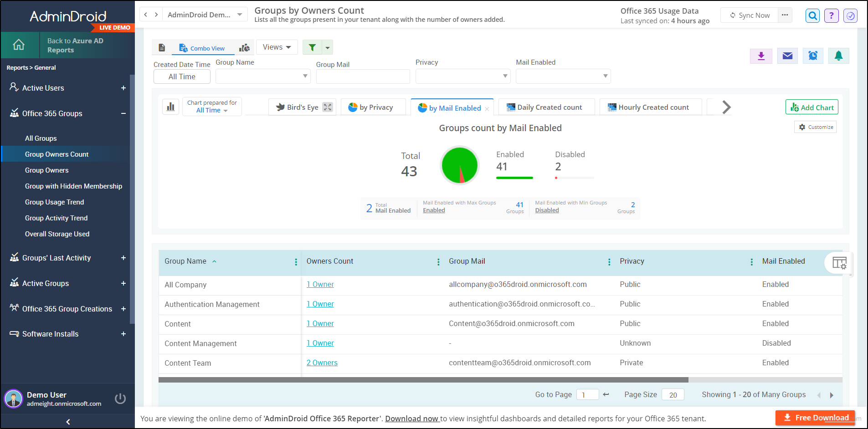The height and width of the screenshot is (429, 868).
Task: Expand Software Installs section
Action: pyautogui.click(x=123, y=334)
